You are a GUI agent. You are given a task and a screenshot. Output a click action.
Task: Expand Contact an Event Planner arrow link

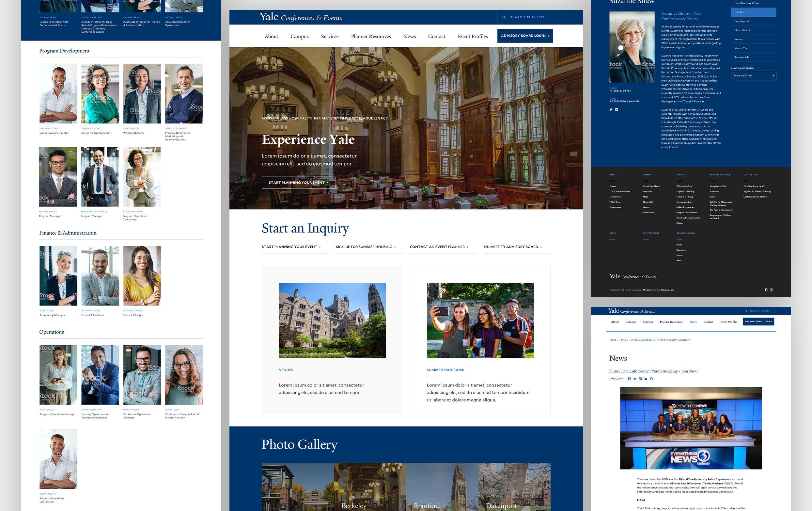(x=439, y=247)
